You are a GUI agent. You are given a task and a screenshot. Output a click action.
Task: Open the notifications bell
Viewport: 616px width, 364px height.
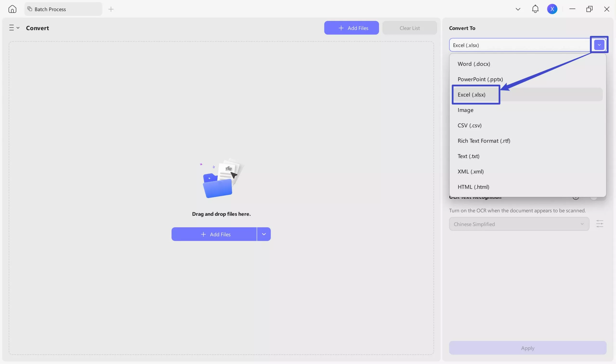[535, 9]
